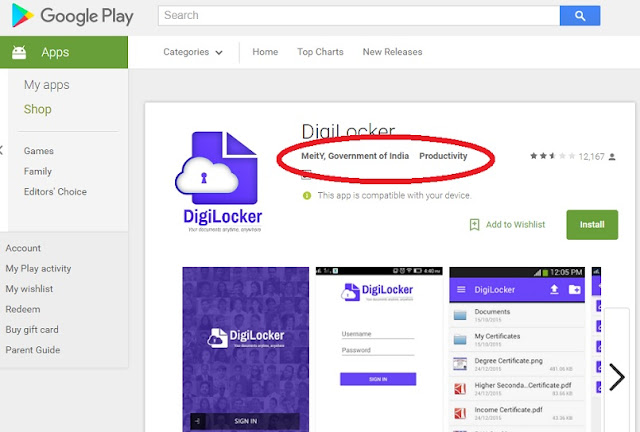Image resolution: width=640 pixels, height=432 pixels.
Task: Open the Account link
Action: pos(23,248)
